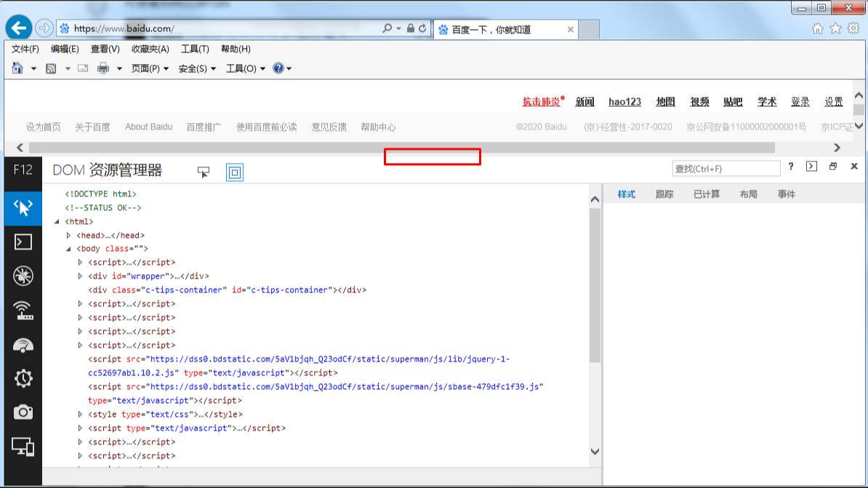
Task: Switch to the 布局 tab
Action: (748, 193)
